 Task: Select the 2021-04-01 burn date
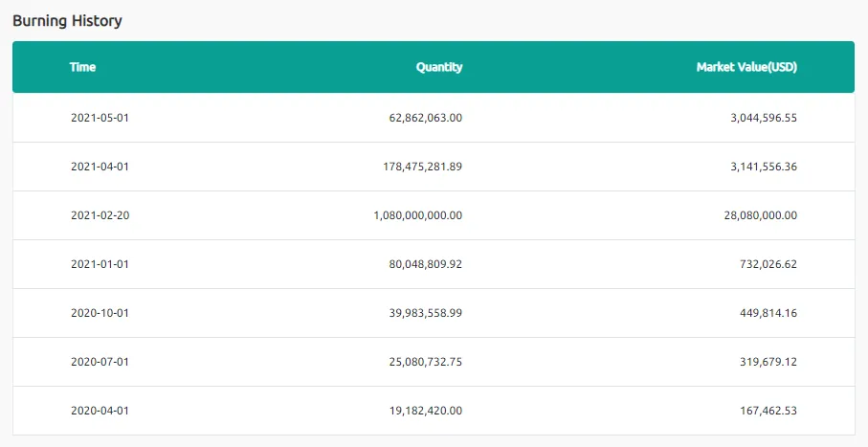coord(100,167)
